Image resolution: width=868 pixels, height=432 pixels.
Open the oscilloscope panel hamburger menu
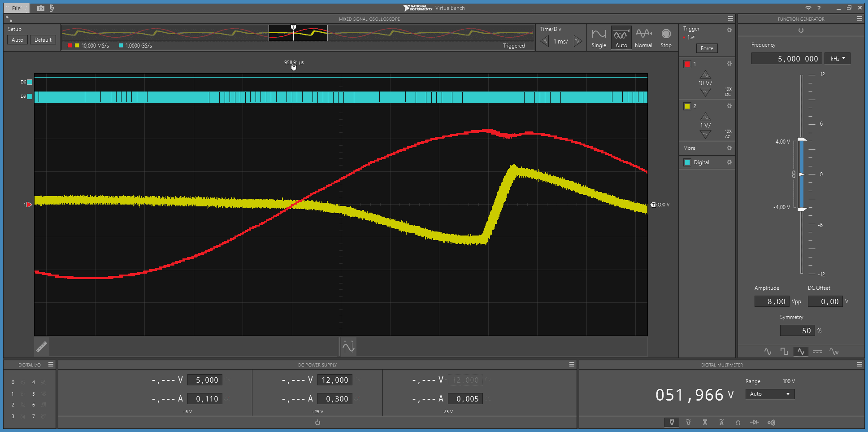730,19
